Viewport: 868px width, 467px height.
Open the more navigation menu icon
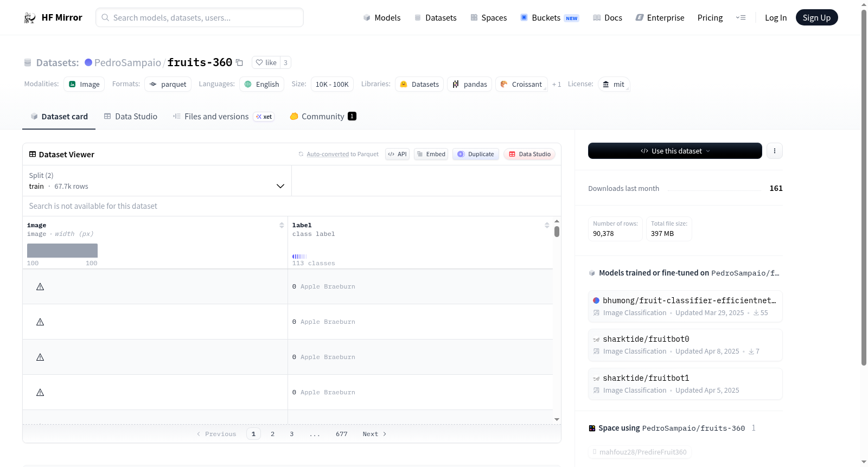741,18
